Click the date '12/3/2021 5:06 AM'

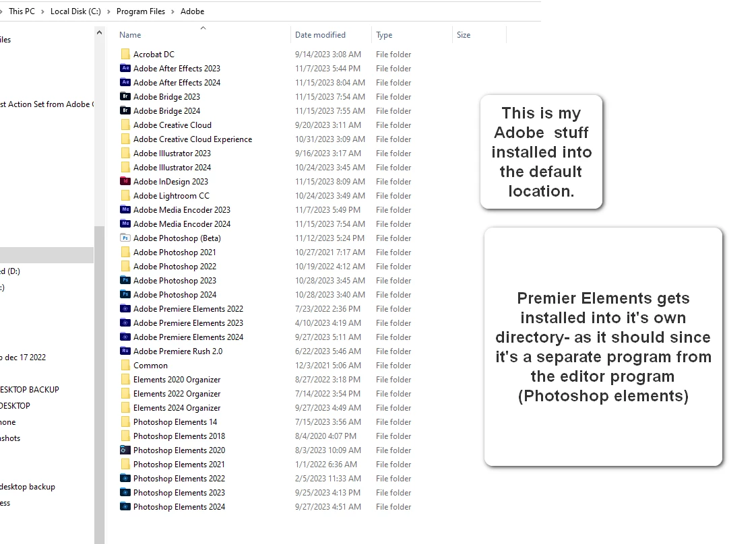click(x=328, y=365)
